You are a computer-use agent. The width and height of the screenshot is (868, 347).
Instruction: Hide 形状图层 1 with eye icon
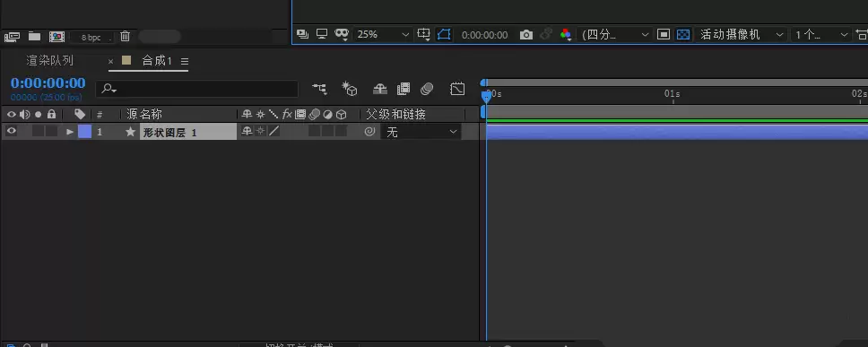pos(11,131)
